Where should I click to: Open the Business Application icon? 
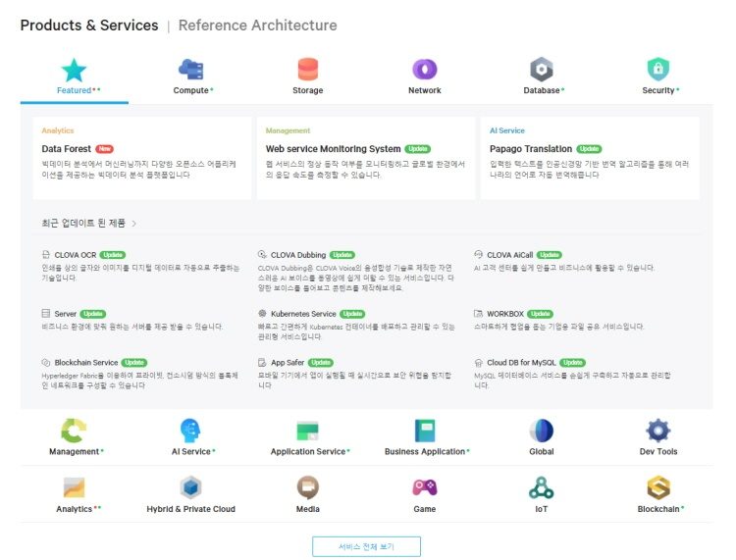[x=424, y=431]
